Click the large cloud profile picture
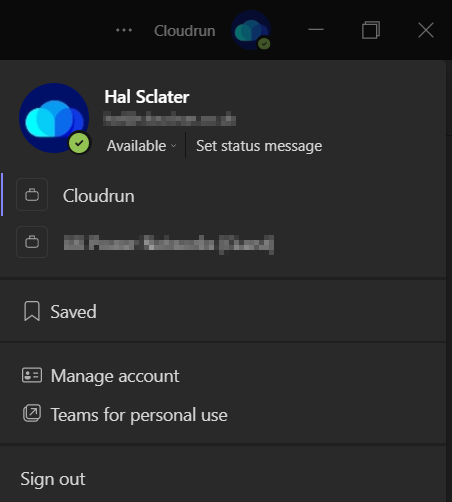Viewport: 452px width, 502px height. 54,118
